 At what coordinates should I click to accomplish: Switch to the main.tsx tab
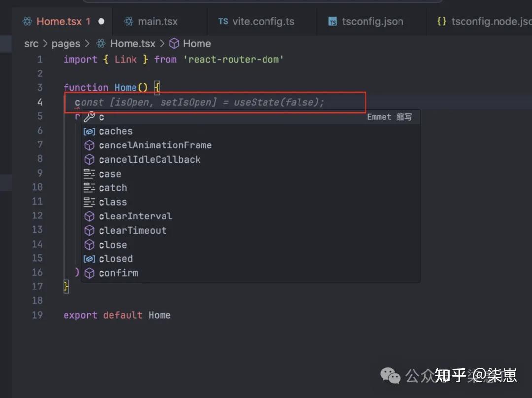point(157,21)
